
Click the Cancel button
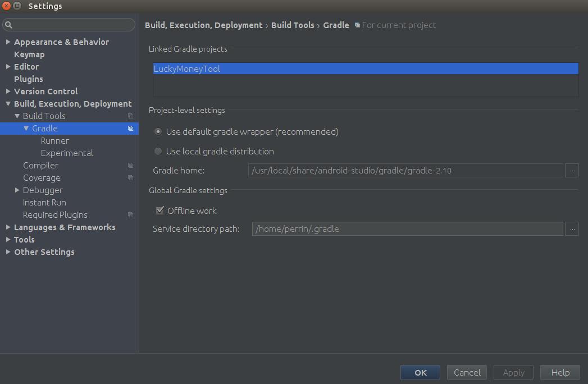[x=467, y=372]
